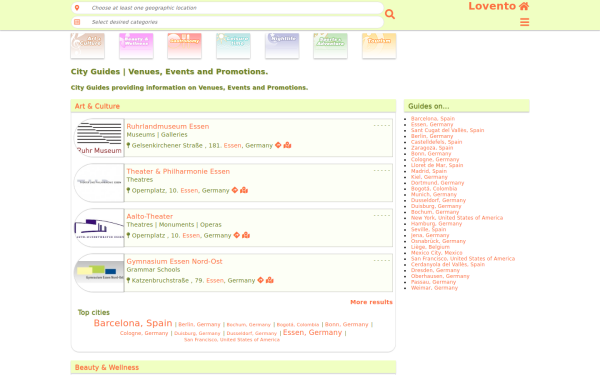The height and width of the screenshot is (375, 600).
Task: Open the Sports & Adventure category tile
Action: pos(331,46)
